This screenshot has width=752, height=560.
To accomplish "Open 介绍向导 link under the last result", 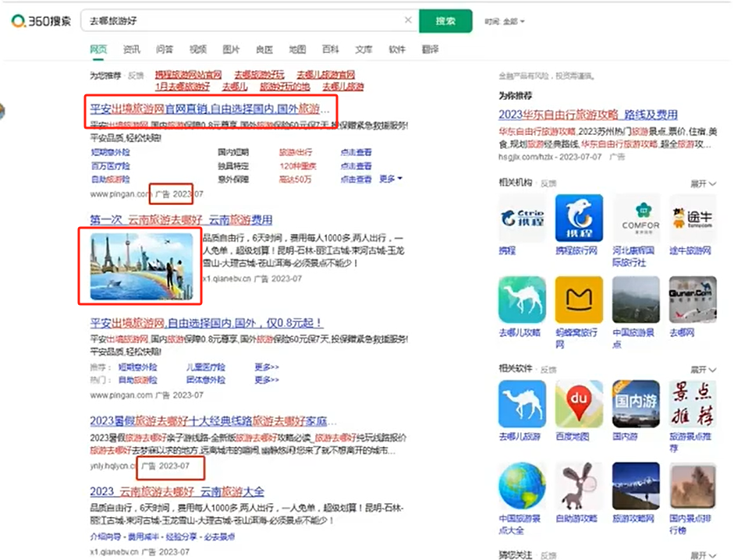I will 106,537.
